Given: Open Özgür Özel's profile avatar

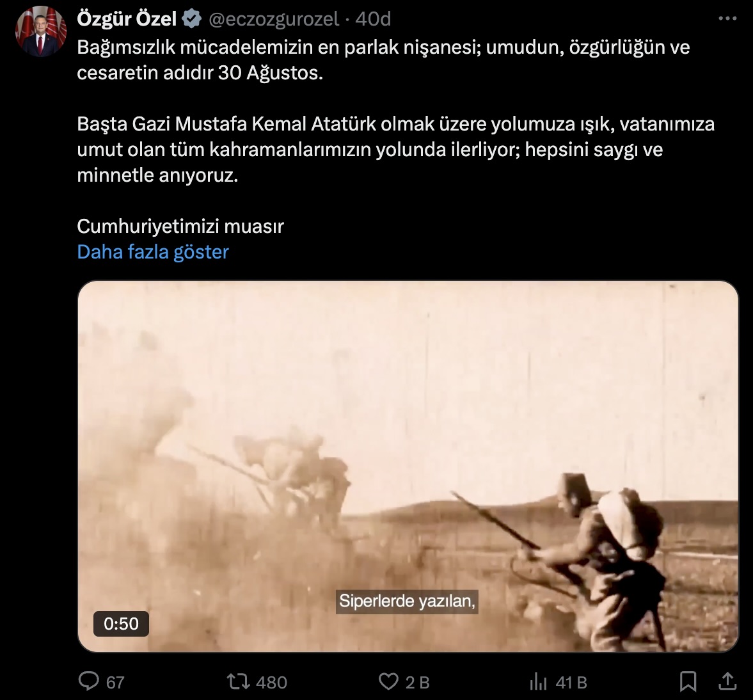Looking at the screenshot, I should (41, 32).
